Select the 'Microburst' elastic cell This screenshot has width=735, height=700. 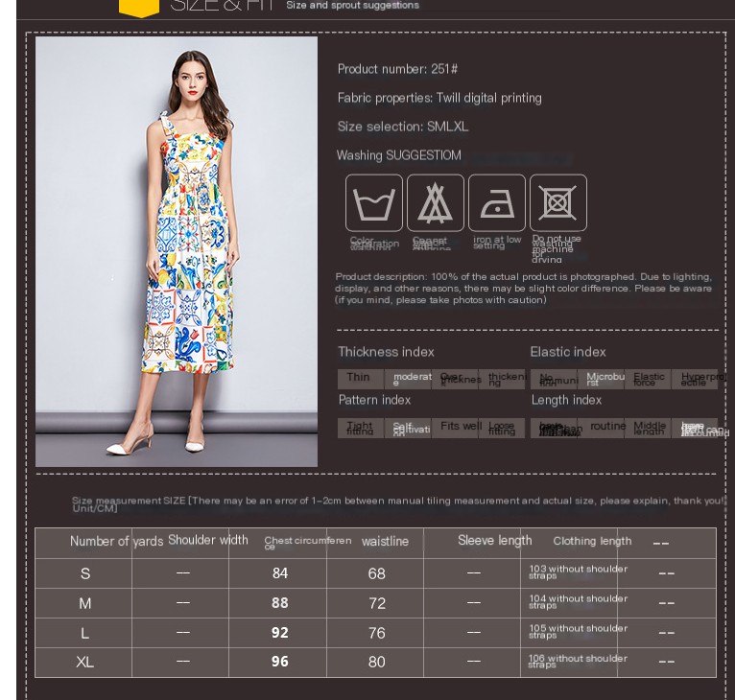click(601, 379)
